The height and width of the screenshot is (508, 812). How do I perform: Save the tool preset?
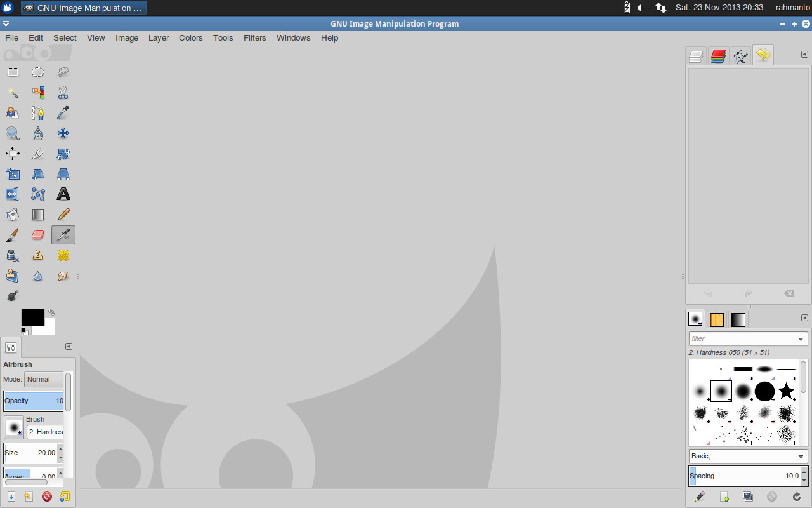[11, 497]
